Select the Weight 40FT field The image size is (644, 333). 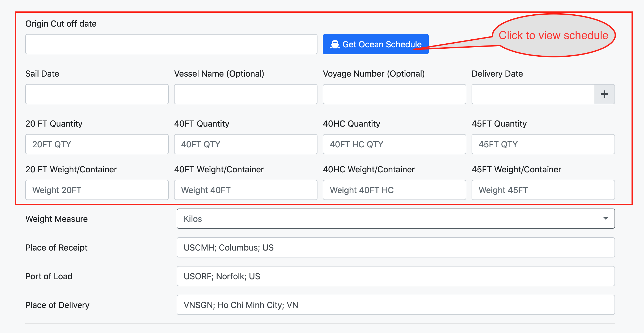tap(245, 190)
